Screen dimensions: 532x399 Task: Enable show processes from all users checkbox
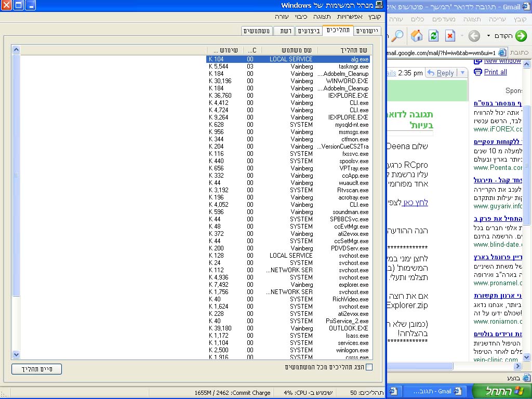pos(369,367)
